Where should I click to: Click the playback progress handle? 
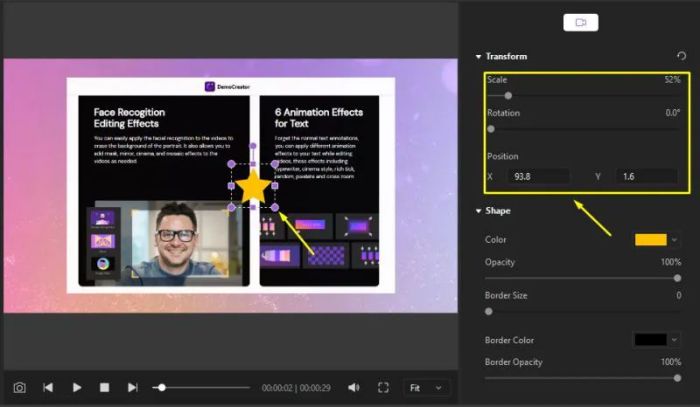point(162,388)
